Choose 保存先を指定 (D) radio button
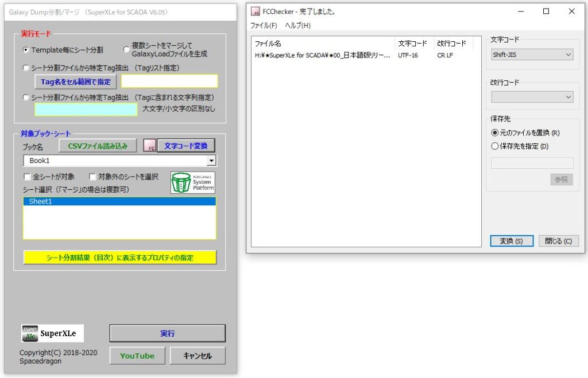The image size is (588, 378). pyautogui.click(x=495, y=146)
